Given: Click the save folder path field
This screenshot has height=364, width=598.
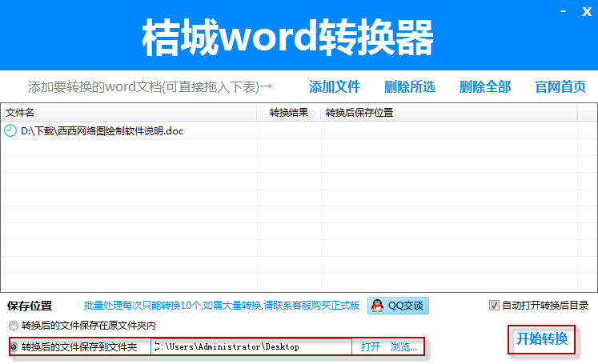Looking at the screenshot, I should pos(251,347).
